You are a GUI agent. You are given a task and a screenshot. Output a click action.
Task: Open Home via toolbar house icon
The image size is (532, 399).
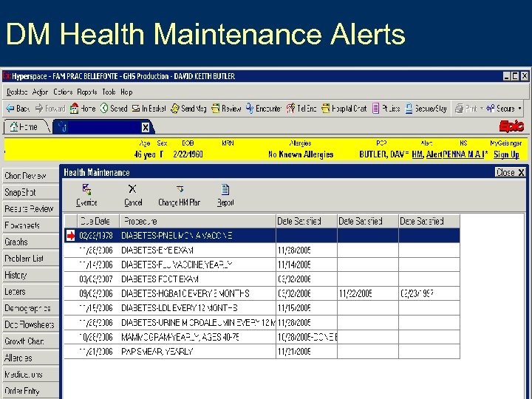(x=74, y=109)
